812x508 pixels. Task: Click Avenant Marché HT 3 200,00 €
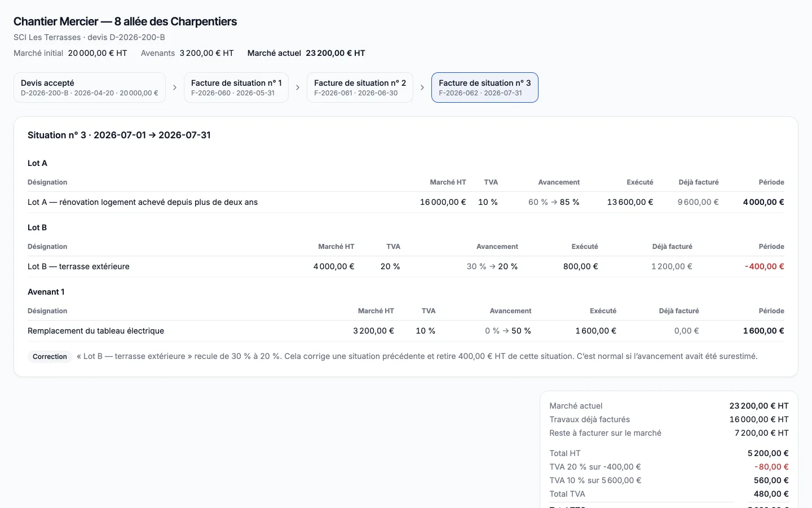373,331
